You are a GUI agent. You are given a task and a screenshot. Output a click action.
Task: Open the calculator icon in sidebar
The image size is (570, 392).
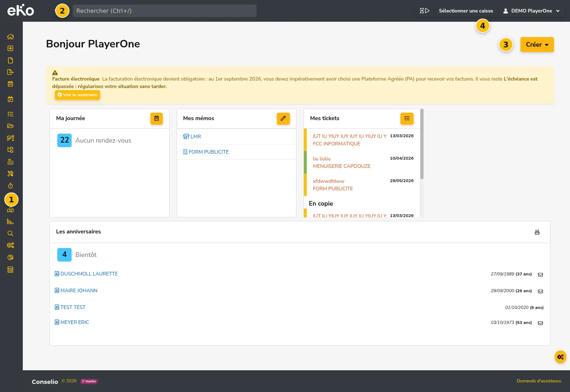point(10,270)
